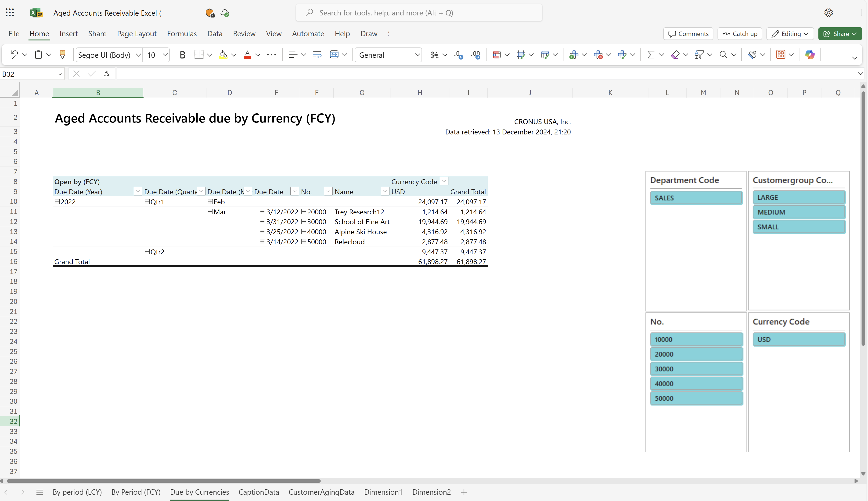
Task: Click the LARGE customer group button
Action: coord(797,197)
